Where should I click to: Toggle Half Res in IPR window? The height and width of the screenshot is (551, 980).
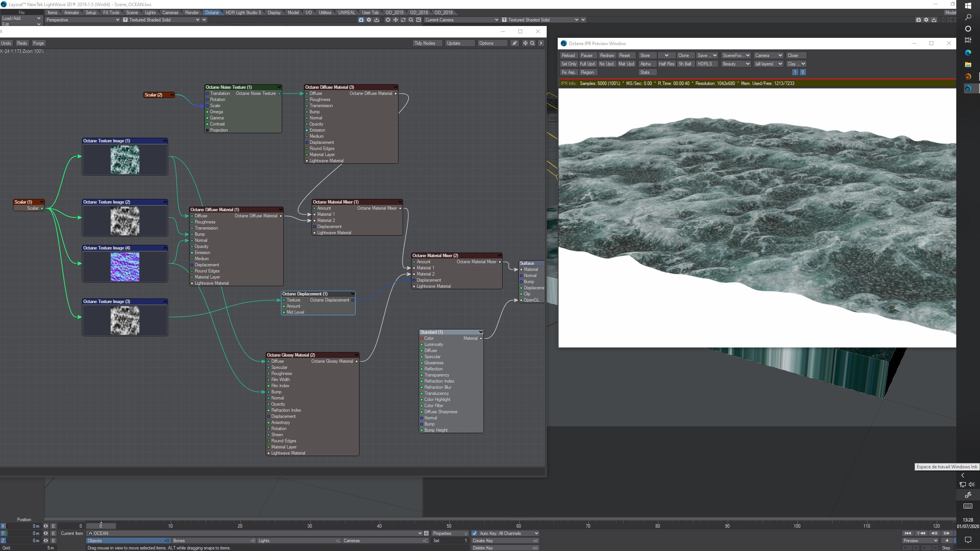click(x=666, y=64)
